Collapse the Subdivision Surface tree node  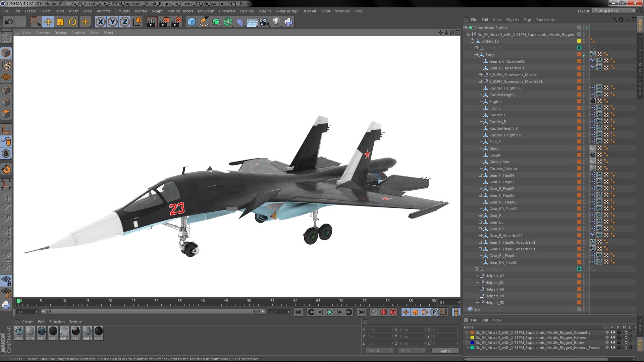pos(465,28)
